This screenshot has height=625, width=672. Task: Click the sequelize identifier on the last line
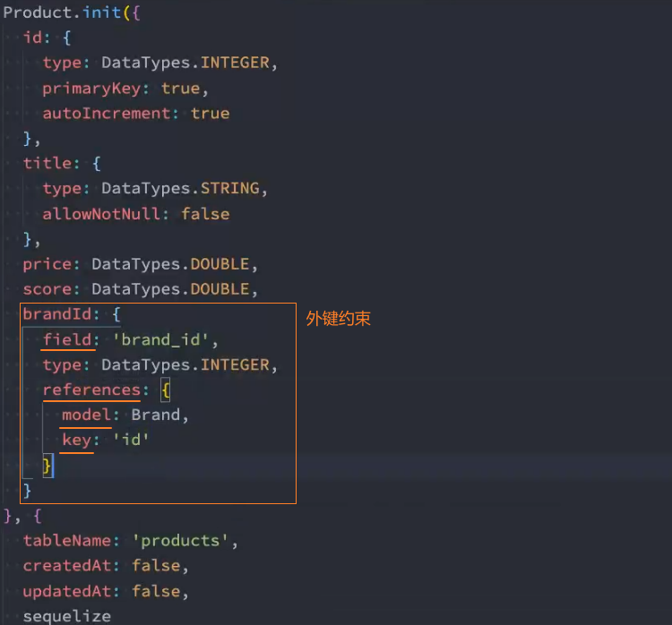coord(67,616)
